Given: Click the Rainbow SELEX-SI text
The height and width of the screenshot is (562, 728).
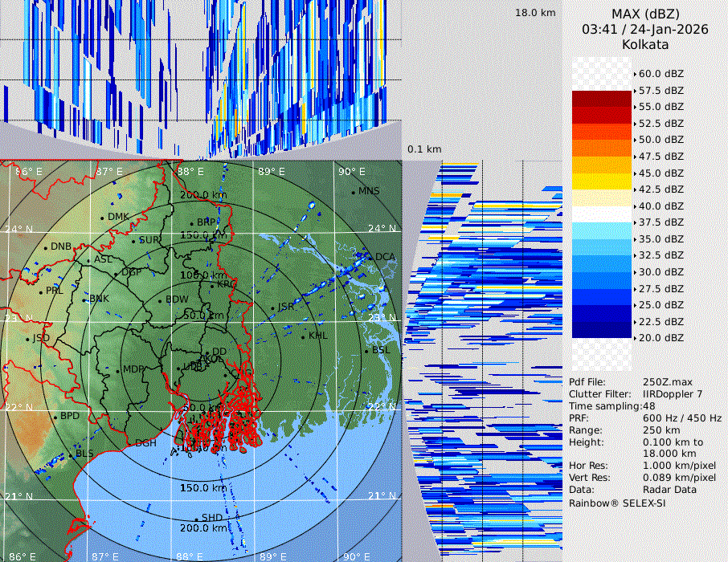Looking at the screenshot, I should [617, 503].
